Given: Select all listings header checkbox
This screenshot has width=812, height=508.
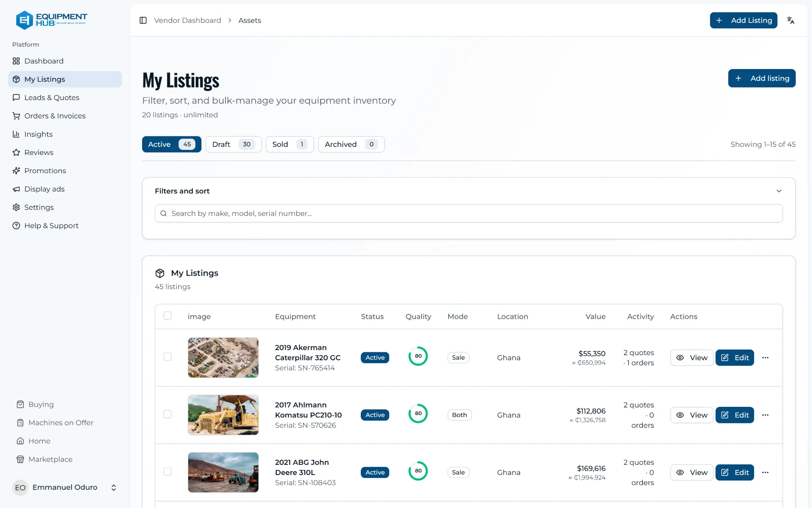Looking at the screenshot, I should 167,315.
